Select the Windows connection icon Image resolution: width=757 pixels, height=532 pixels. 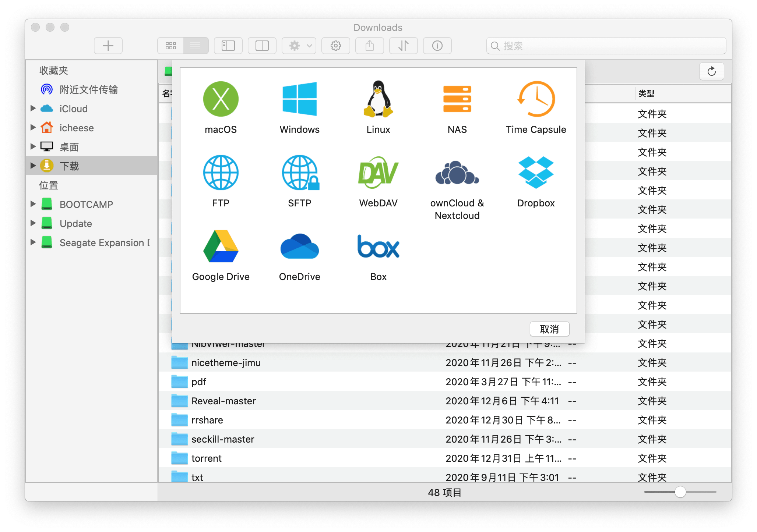tap(299, 99)
